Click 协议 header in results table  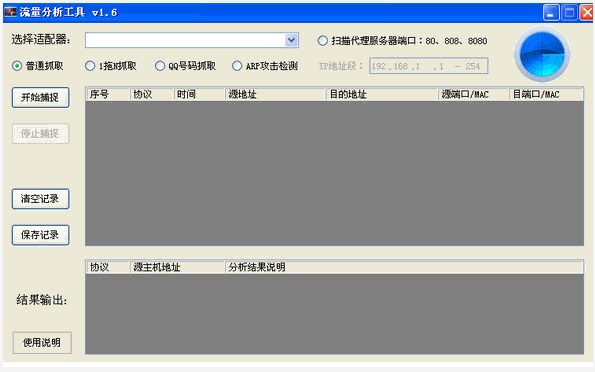point(108,267)
